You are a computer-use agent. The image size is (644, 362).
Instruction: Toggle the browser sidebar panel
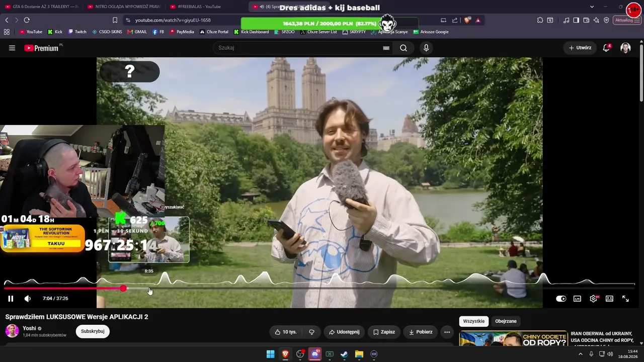[x=576, y=20]
